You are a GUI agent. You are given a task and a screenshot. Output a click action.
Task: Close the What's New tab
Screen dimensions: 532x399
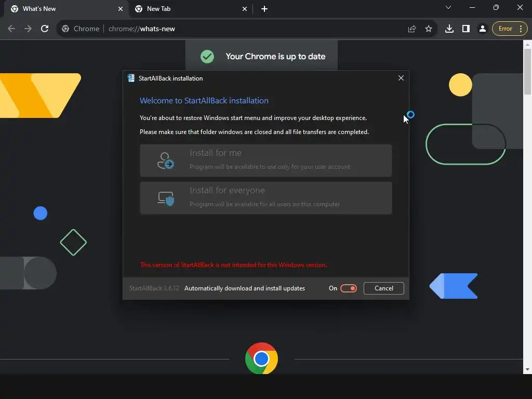pos(121,9)
